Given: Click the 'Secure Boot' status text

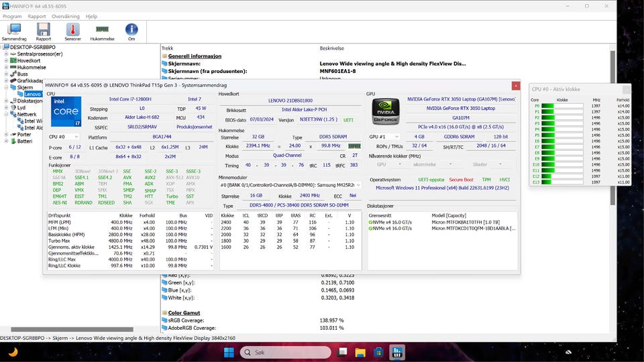Looking at the screenshot, I should pyautogui.click(x=461, y=180).
